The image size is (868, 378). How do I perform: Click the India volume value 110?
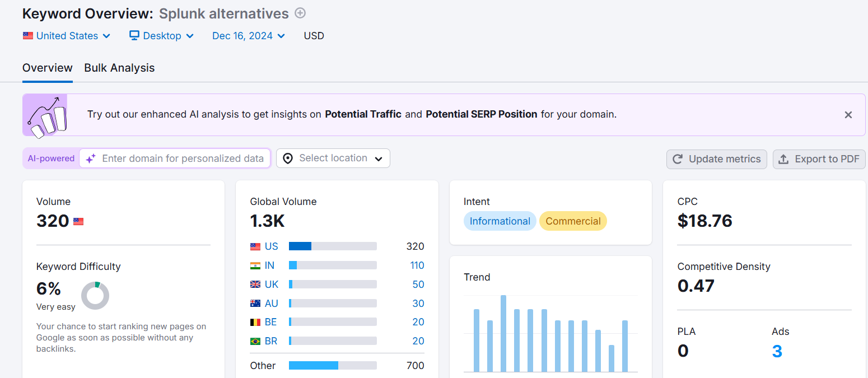point(417,265)
